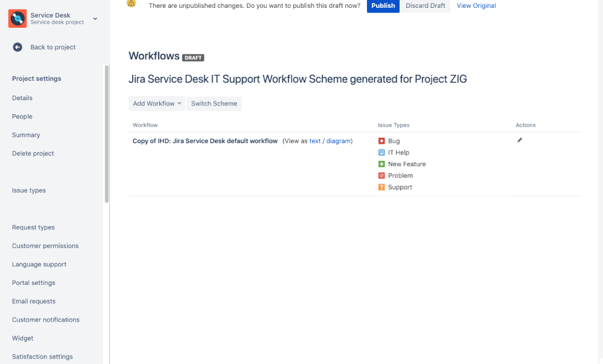This screenshot has width=603, height=364.
Task: Open Customer notifications settings
Action: [x=45, y=319]
